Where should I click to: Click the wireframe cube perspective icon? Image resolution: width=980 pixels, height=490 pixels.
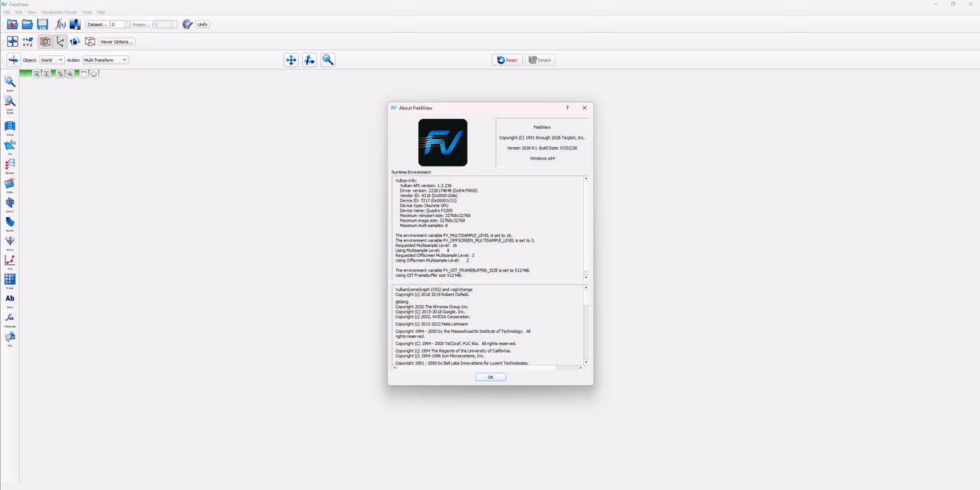(90, 41)
